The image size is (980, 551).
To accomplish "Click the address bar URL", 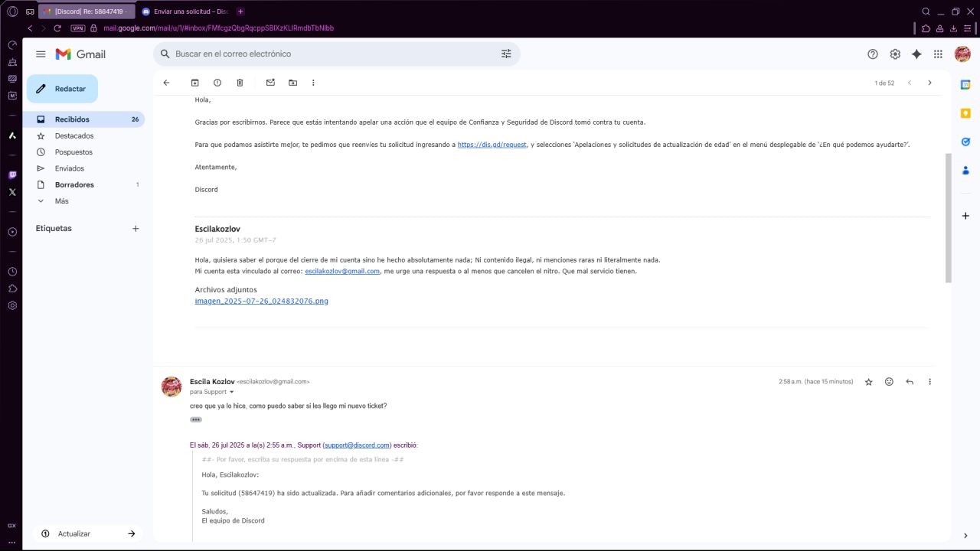I will click(x=218, y=28).
